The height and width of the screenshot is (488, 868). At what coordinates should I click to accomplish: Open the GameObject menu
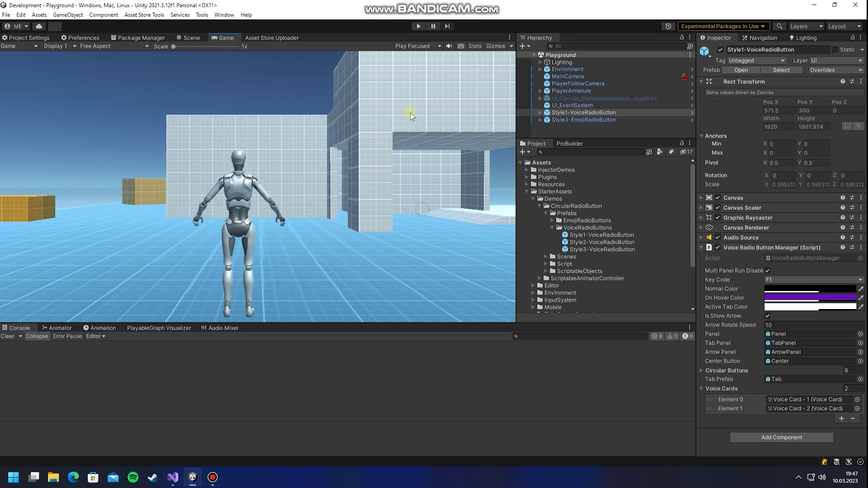click(68, 15)
